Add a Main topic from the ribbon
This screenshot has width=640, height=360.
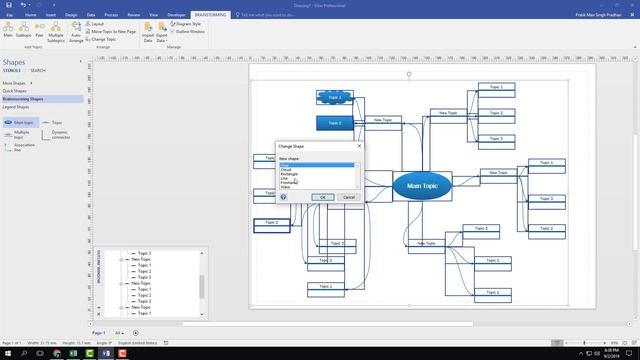tap(8, 30)
